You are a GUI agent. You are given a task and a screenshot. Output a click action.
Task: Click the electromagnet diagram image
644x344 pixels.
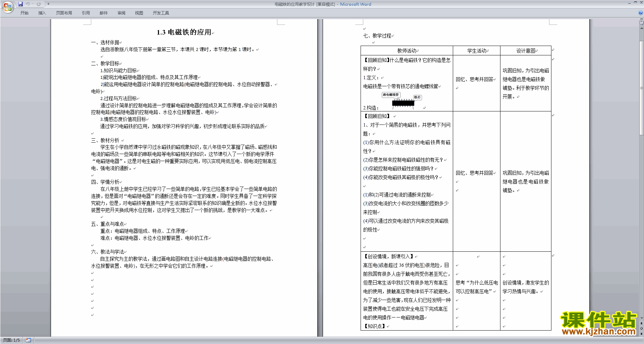click(401, 101)
